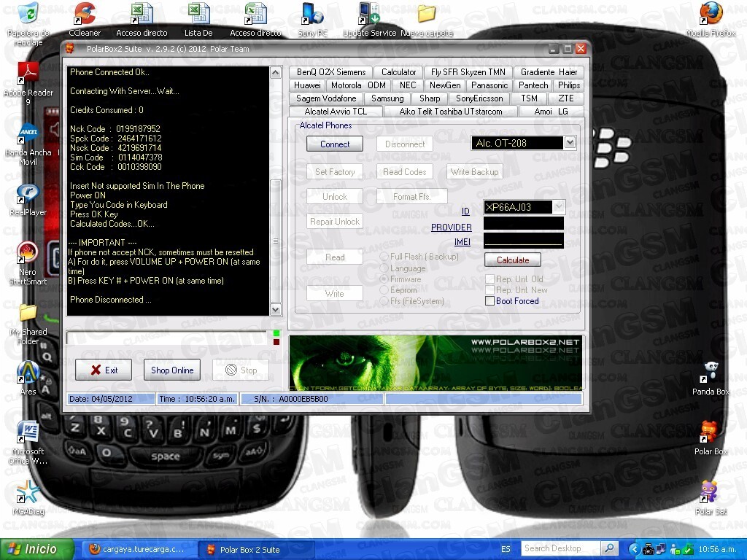Open the Nueva carpeta folder
Image resolution: width=747 pixels, height=560 pixels.
[x=426, y=19]
